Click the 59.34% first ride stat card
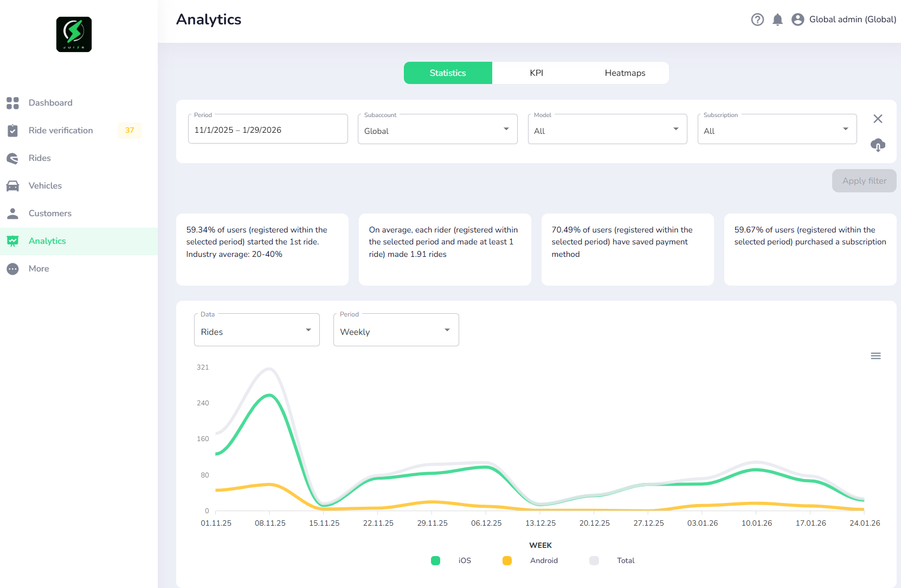 [x=262, y=249]
